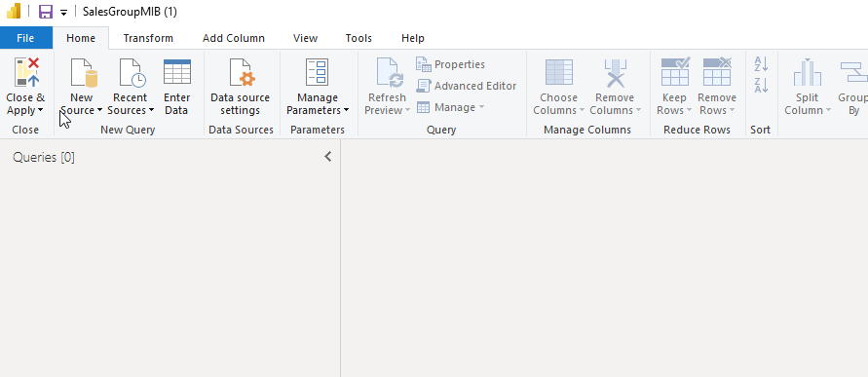Expand the Refresh Preview dropdown arrow

pyautogui.click(x=408, y=111)
